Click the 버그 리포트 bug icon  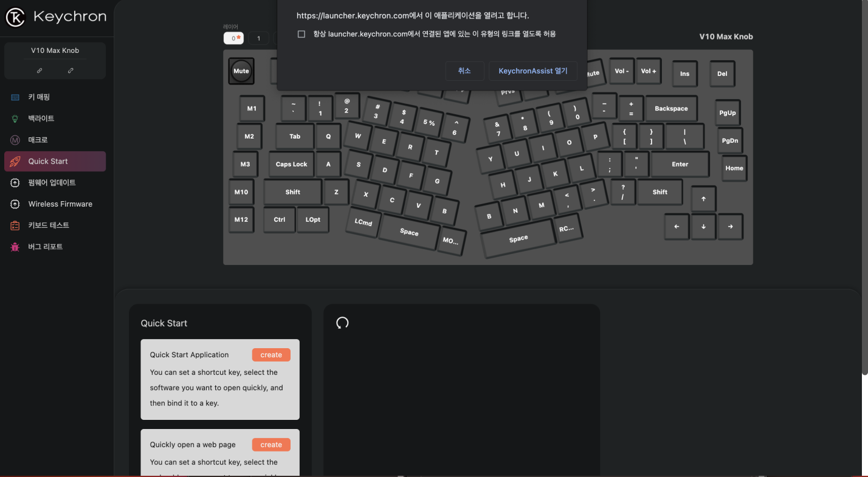point(15,247)
